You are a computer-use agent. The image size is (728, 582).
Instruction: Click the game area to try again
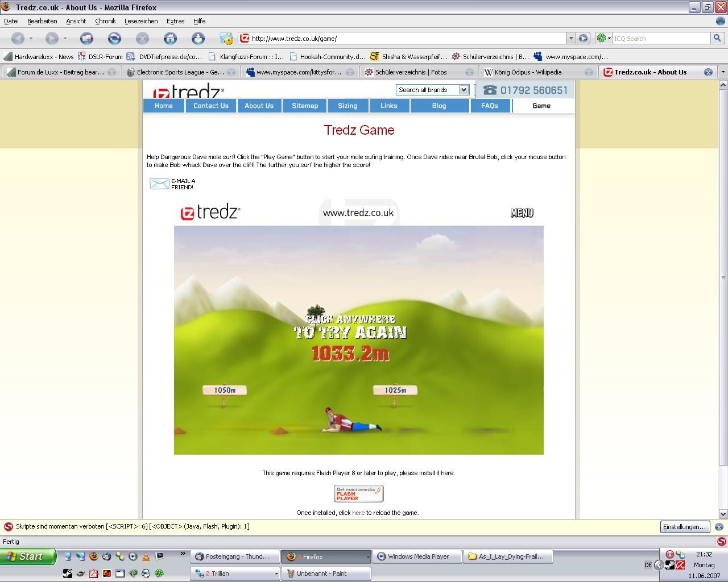pyautogui.click(x=358, y=340)
